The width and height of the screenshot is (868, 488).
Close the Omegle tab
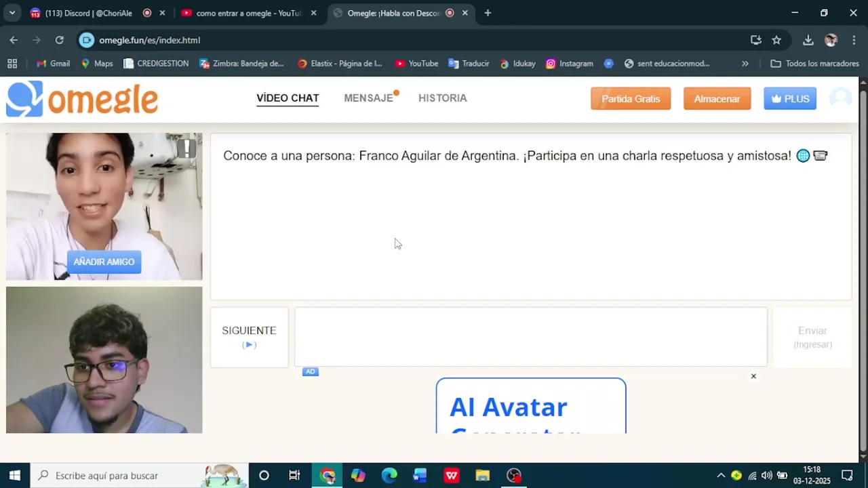tap(465, 13)
